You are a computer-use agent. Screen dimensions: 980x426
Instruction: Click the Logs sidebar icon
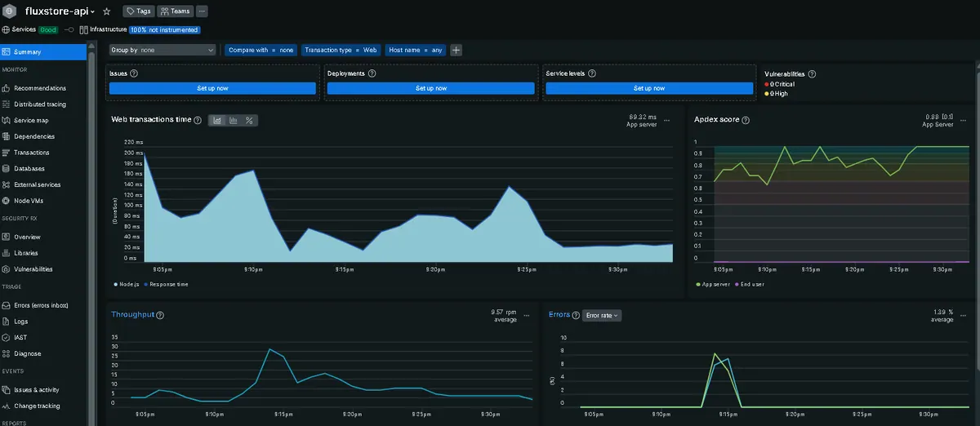(7, 322)
